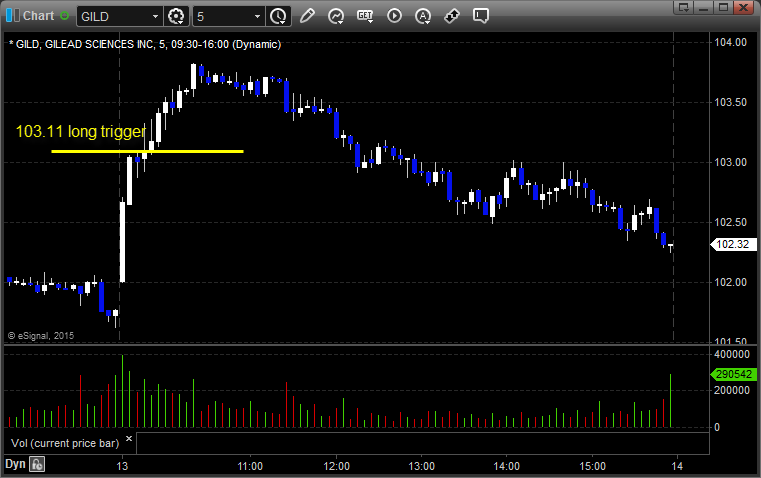Click the 13:00 time axis label
The width and height of the screenshot is (761, 478).
coord(421,466)
